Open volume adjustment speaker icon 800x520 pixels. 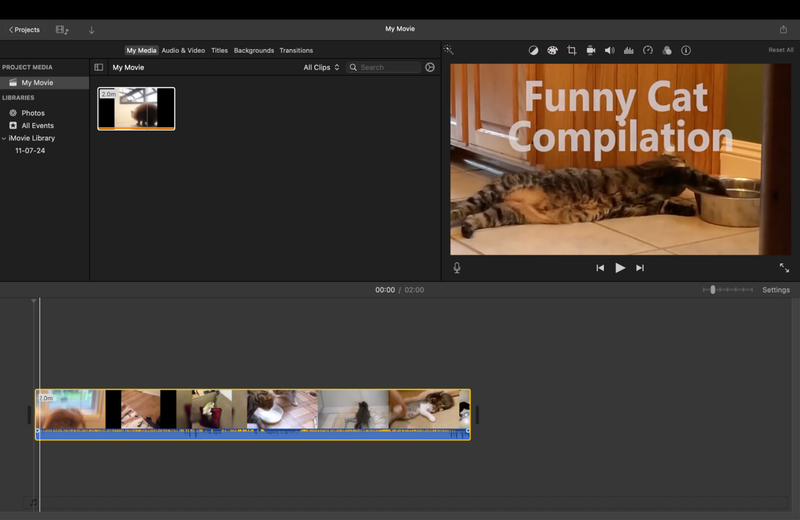pyautogui.click(x=610, y=51)
